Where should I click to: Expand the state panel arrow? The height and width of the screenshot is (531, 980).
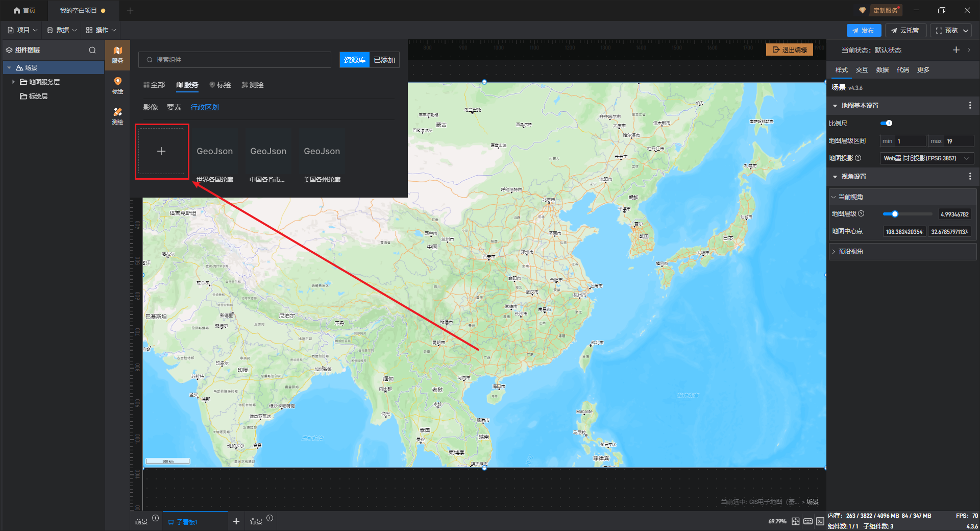pyautogui.click(x=969, y=50)
